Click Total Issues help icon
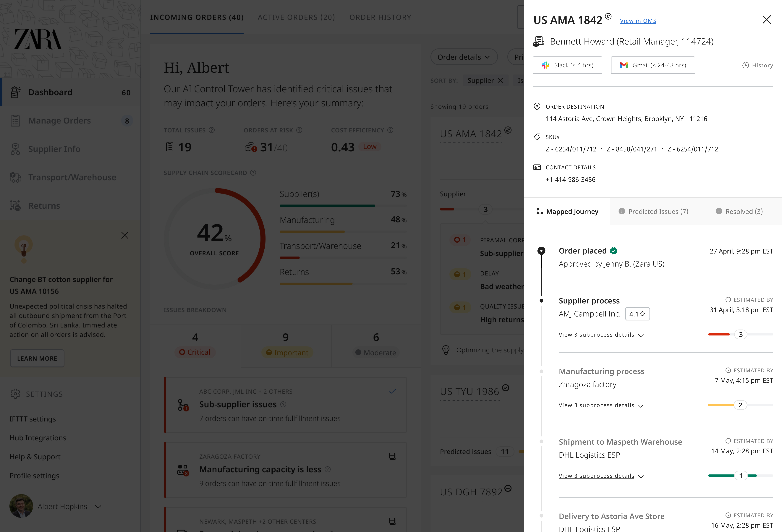The height and width of the screenshot is (532, 782). (x=212, y=130)
